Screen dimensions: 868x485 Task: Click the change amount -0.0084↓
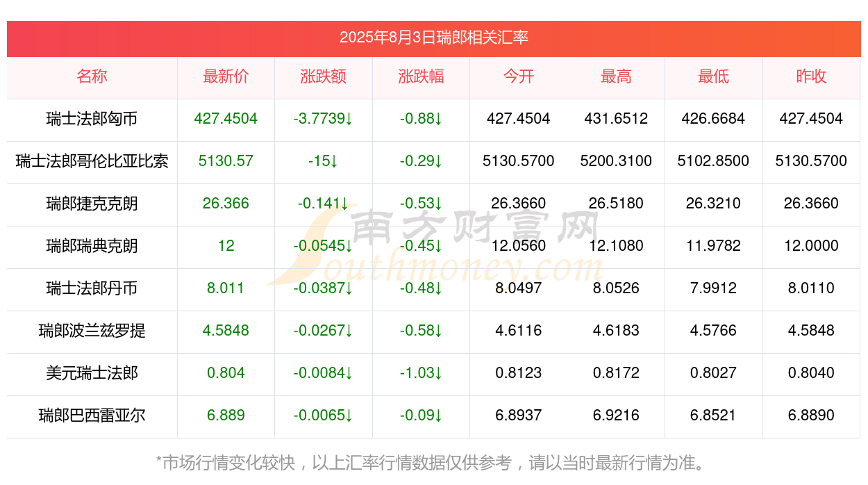324,373
